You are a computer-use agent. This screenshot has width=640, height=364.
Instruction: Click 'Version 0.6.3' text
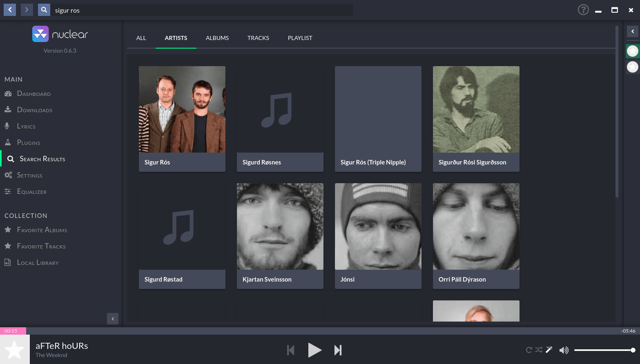(x=60, y=51)
